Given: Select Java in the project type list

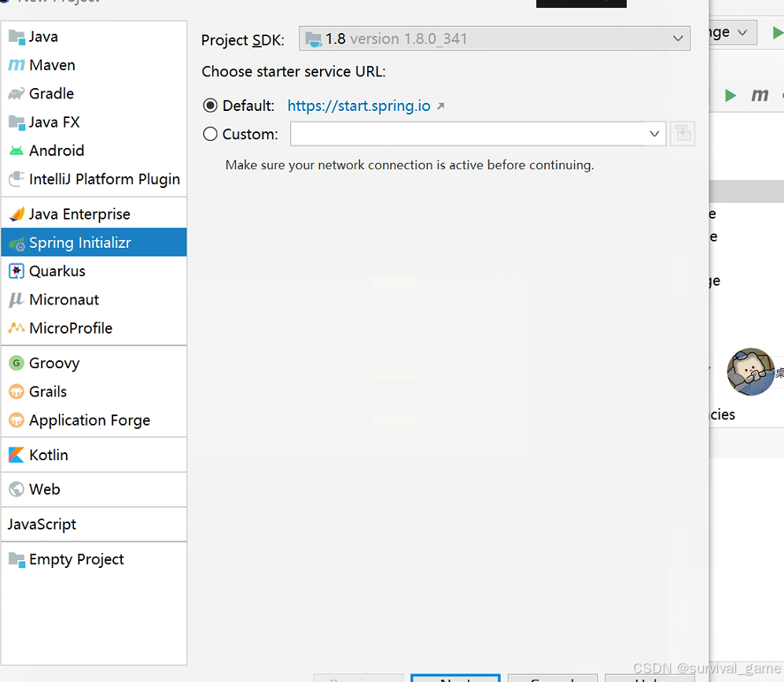Looking at the screenshot, I should [94, 37].
